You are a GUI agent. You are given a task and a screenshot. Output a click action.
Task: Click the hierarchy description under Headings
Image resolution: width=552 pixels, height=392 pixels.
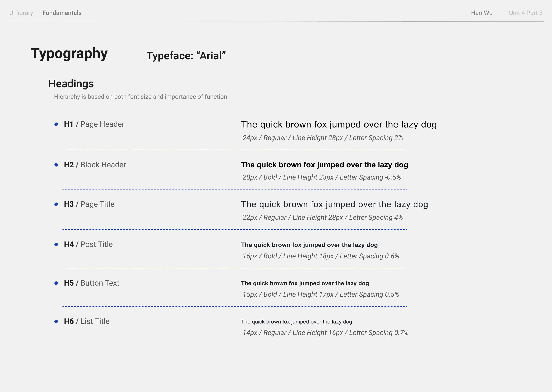[x=140, y=97]
